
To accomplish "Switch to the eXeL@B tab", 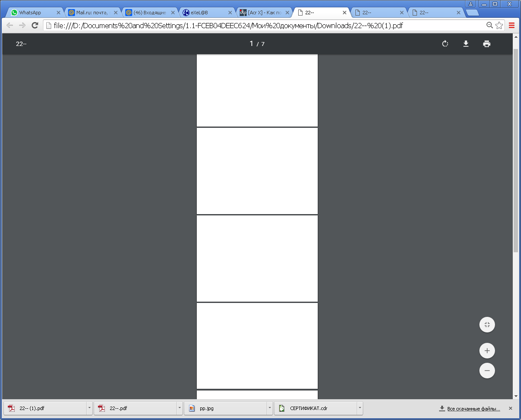I will [x=207, y=13].
